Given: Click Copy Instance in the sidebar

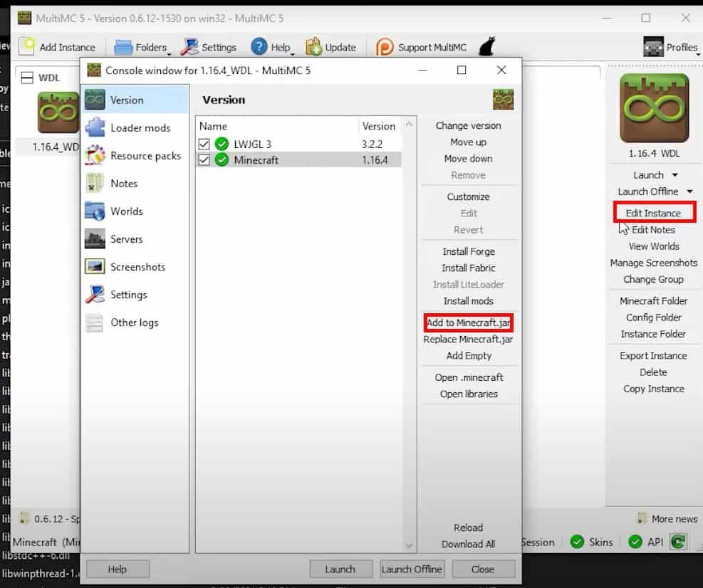Looking at the screenshot, I should tap(653, 389).
